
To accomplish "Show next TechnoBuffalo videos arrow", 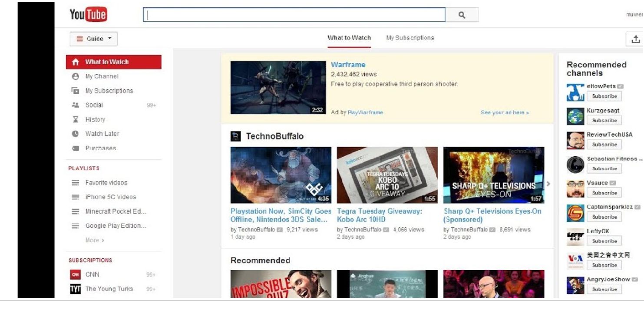I will (x=548, y=184).
